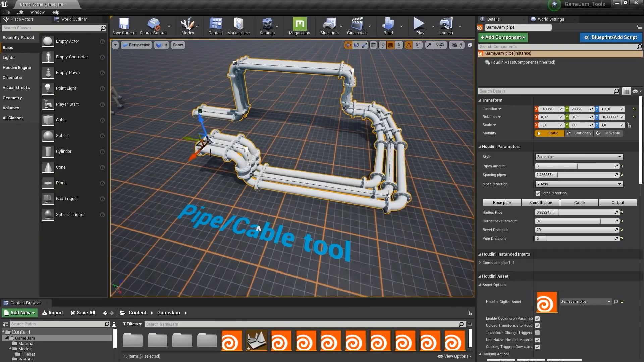Toggle Upload Transforms to Houdini checkbox
The height and width of the screenshot is (362, 644).
coord(537,326)
